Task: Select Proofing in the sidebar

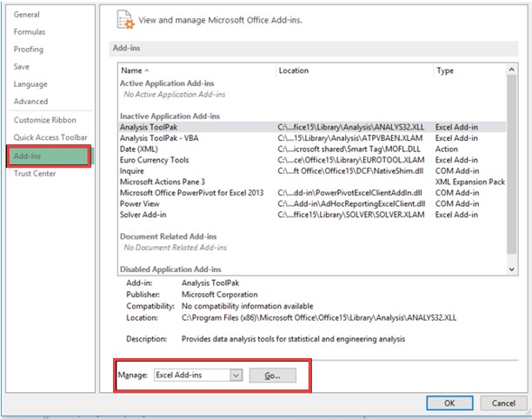Action: [28, 50]
